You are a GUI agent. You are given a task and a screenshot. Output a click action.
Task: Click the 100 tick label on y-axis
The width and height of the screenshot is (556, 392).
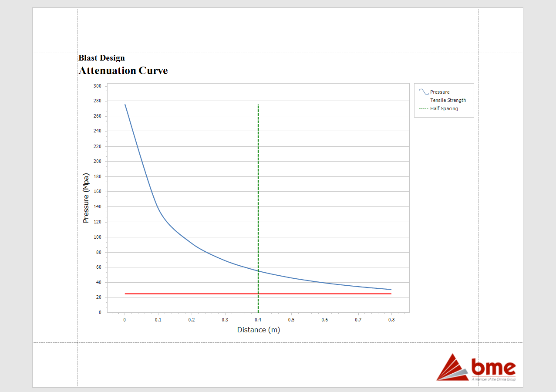click(x=97, y=237)
